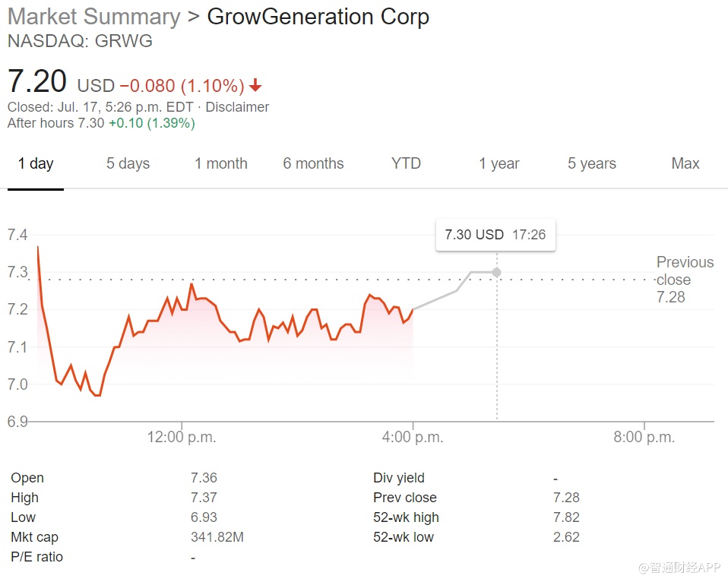Click the Mkt cap value 341.82M

click(x=217, y=537)
